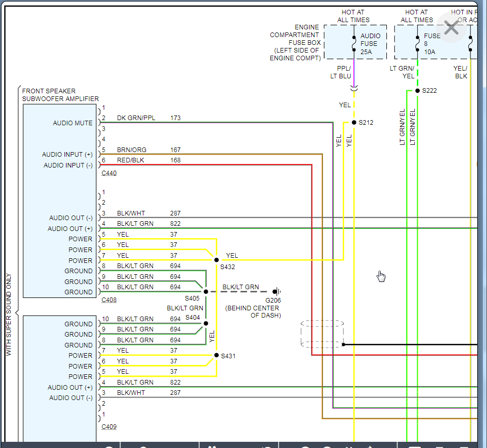Select the RED/BLK wire label
This screenshot has width=487, height=448.
click(x=131, y=160)
